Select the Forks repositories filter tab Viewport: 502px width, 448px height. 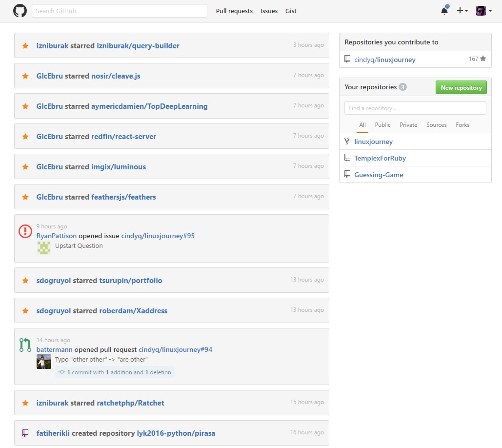pos(462,125)
